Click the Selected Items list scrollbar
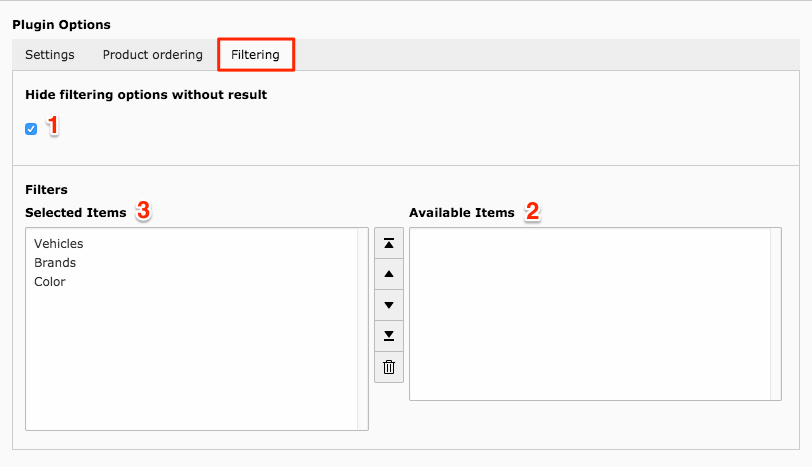812x467 pixels. 362,329
